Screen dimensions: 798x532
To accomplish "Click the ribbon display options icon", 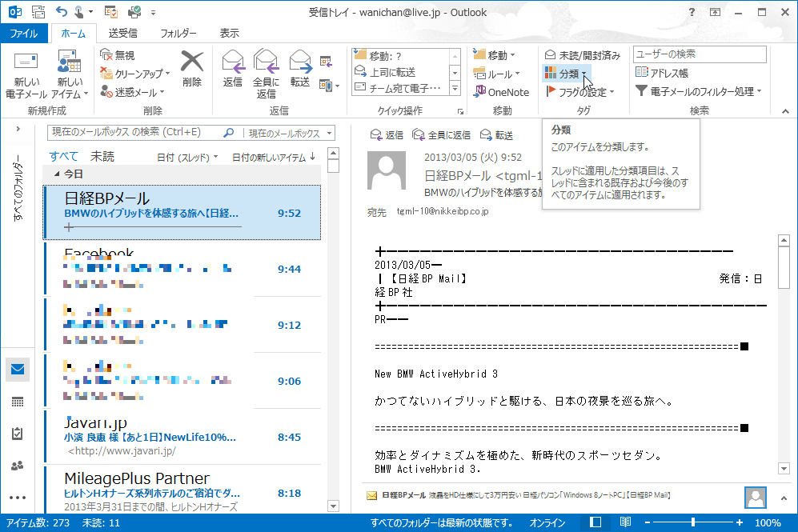I will [x=715, y=12].
